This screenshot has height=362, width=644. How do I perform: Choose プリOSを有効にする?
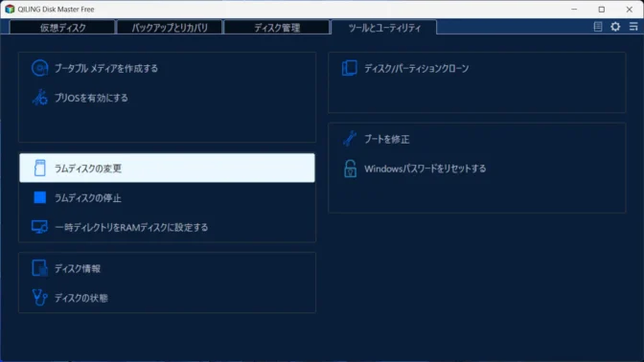(x=91, y=98)
